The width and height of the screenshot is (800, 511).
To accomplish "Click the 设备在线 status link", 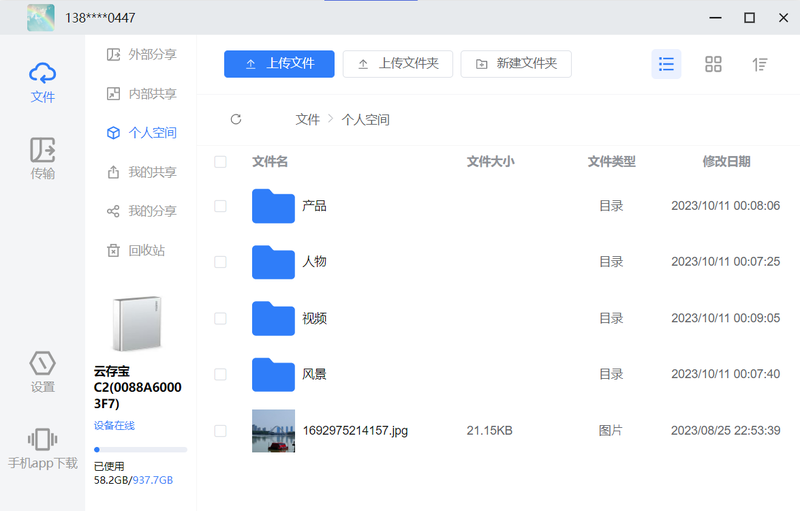I will point(114,425).
